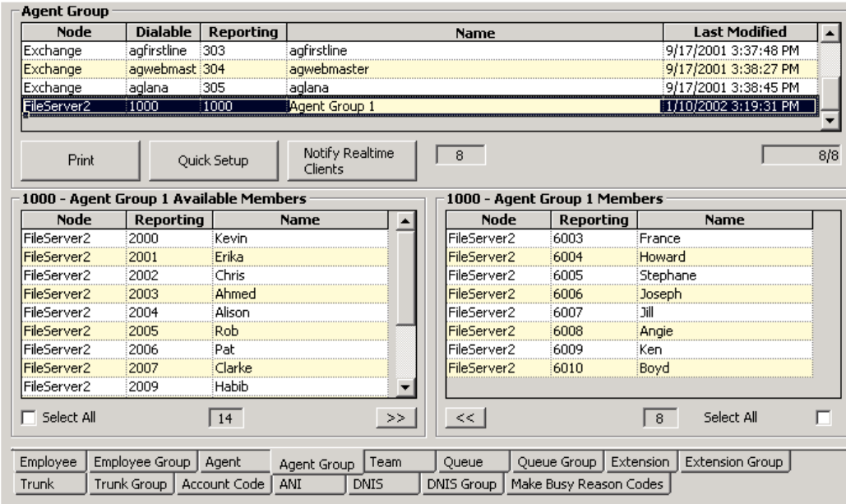Go to the Extension tab
846x504 pixels.
640,462
